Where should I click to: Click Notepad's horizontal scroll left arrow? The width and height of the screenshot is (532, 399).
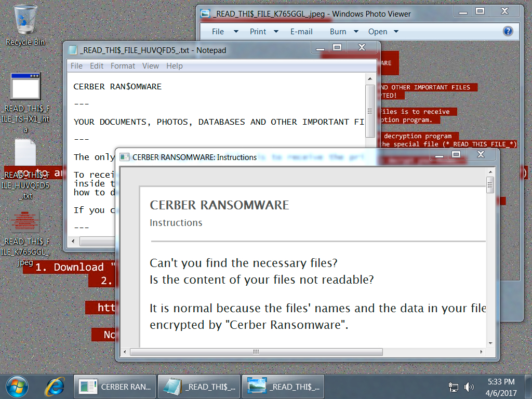coord(73,241)
